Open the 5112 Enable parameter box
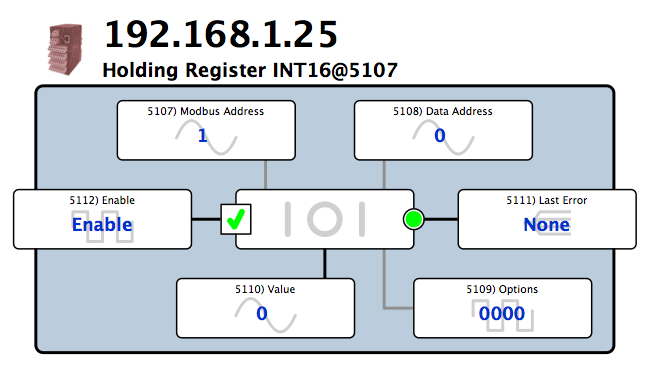This screenshot has height=375, width=650. point(102,219)
